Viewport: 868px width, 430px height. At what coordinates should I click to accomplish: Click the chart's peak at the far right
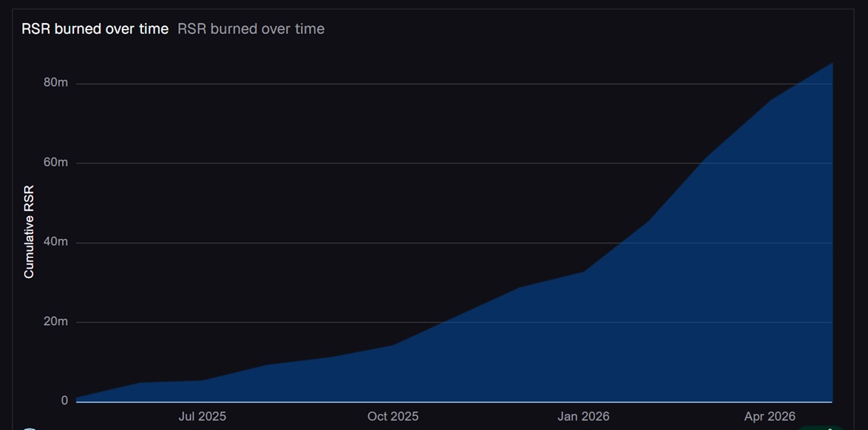(x=832, y=63)
